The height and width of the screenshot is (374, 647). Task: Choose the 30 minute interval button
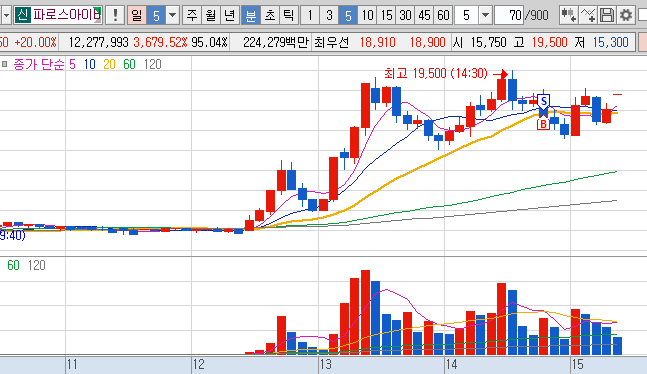[405, 16]
